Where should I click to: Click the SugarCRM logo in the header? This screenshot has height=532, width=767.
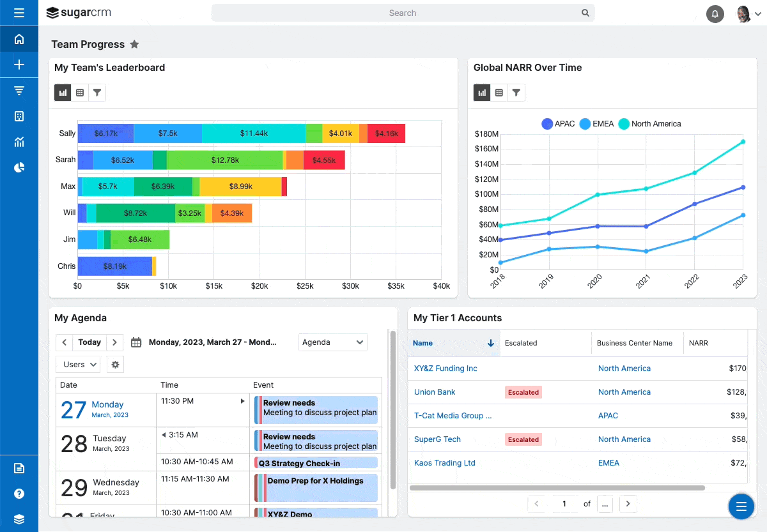[78, 12]
